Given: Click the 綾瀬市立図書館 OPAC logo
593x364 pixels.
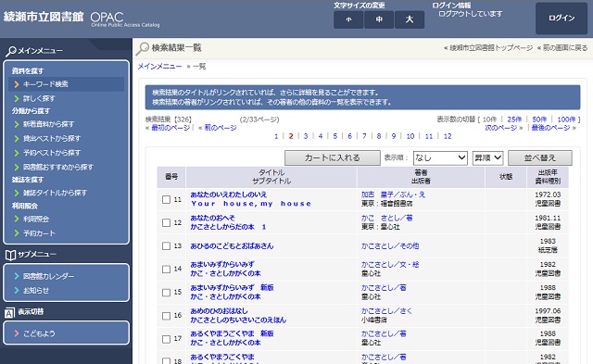Looking at the screenshot, I should (82, 18).
